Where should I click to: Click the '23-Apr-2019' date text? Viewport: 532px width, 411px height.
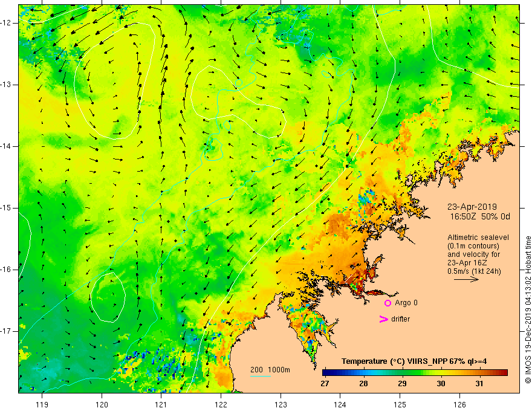tap(472, 207)
